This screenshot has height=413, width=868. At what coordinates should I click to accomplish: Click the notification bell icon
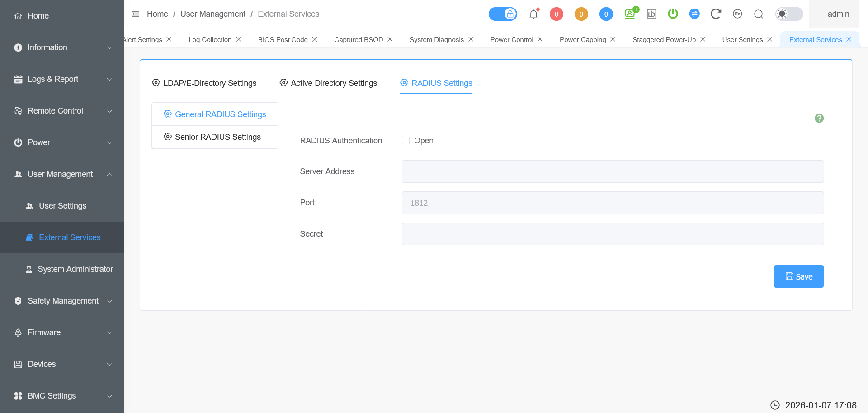pyautogui.click(x=533, y=14)
